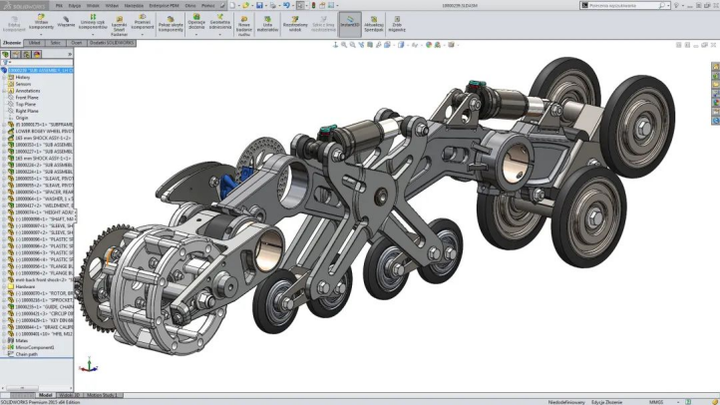Open the Edycja menu
Screen dimensions: 720x405
(74, 6)
